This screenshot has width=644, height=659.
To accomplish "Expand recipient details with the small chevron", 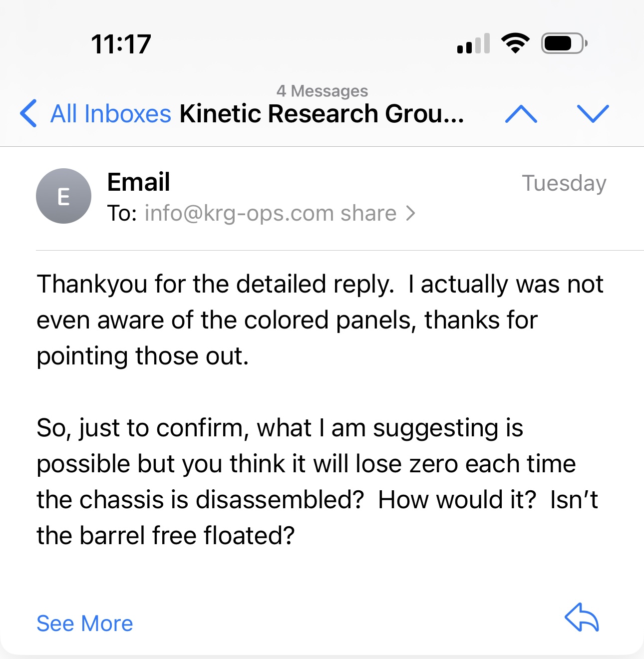I will (410, 214).
